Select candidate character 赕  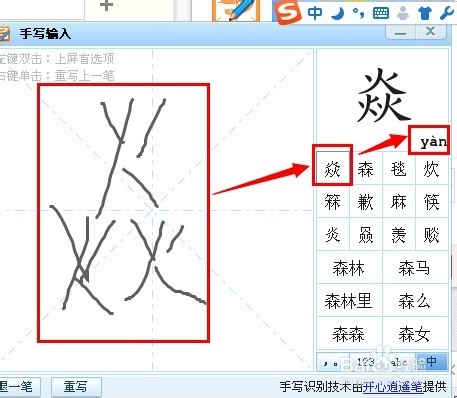tap(431, 234)
